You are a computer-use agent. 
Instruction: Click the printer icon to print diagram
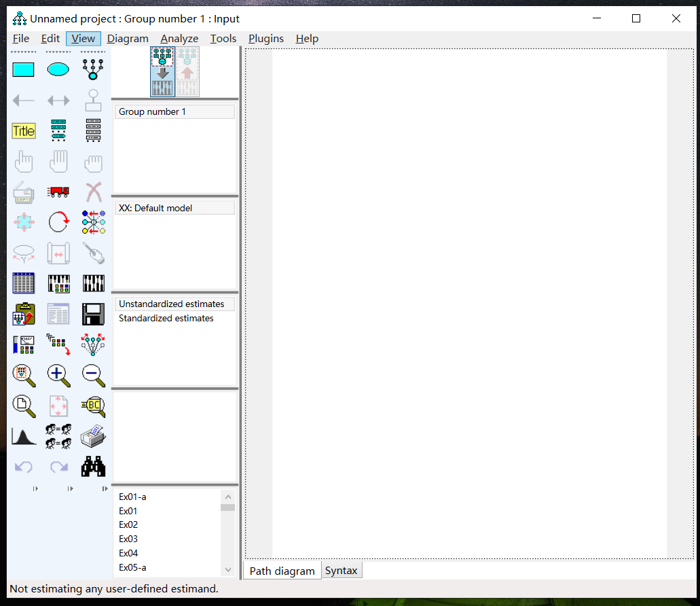[x=93, y=437]
